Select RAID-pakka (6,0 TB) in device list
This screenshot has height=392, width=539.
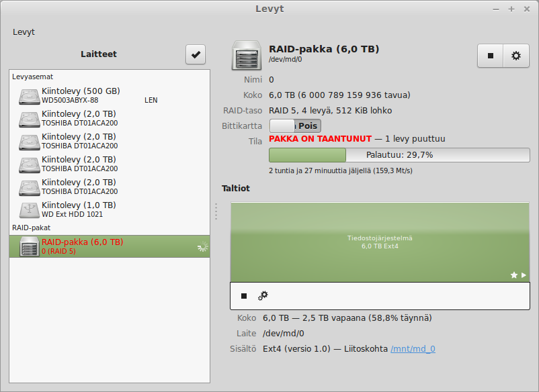[x=81, y=246]
